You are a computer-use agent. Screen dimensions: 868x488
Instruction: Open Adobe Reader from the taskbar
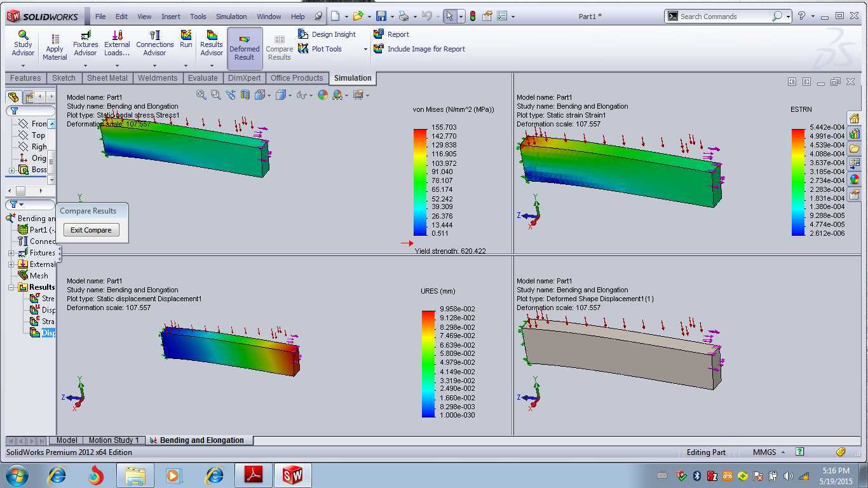coord(254,475)
